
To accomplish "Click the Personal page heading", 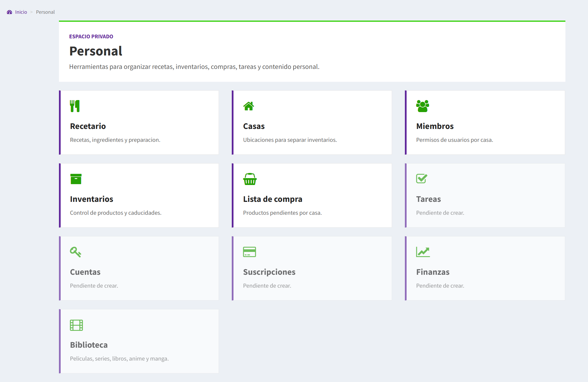I will pos(96,51).
